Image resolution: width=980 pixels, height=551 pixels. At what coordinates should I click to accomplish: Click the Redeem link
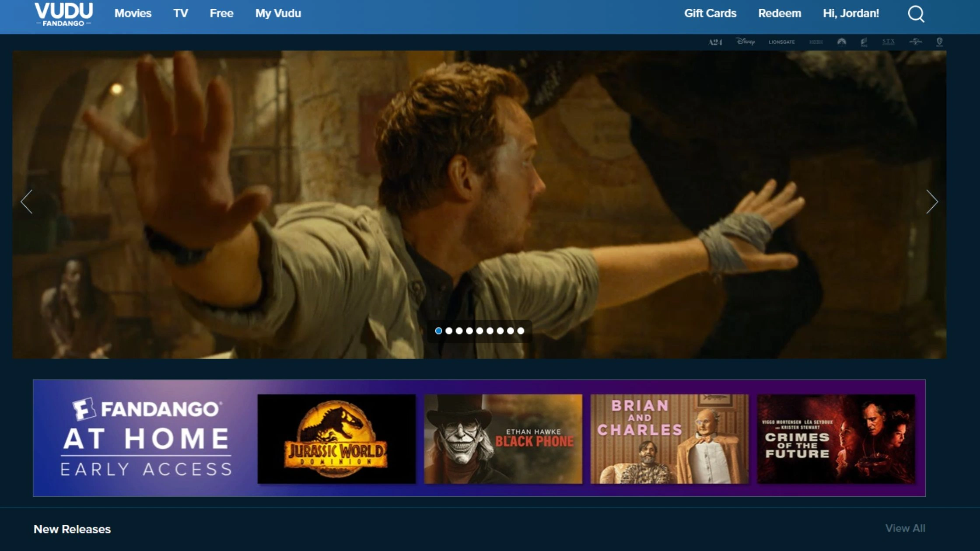click(780, 14)
